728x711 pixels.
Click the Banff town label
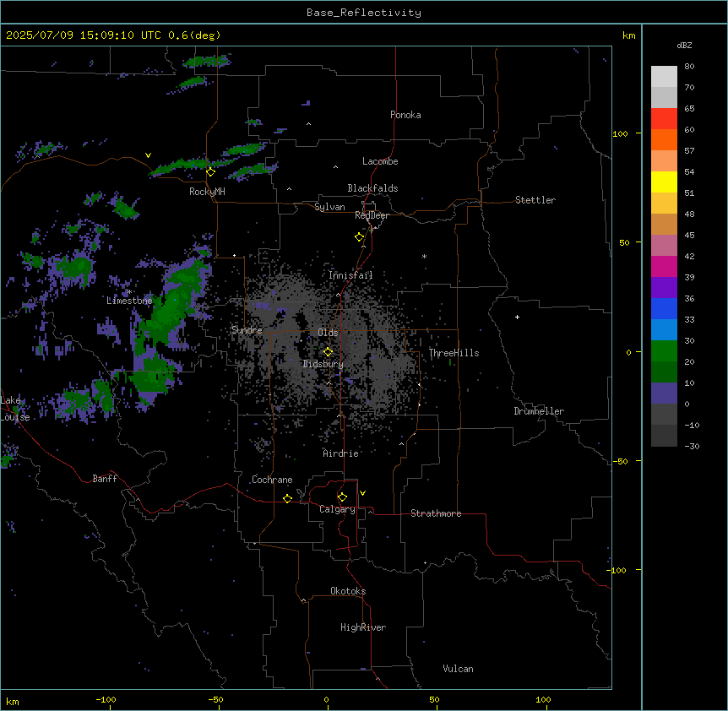pyautogui.click(x=105, y=479)
